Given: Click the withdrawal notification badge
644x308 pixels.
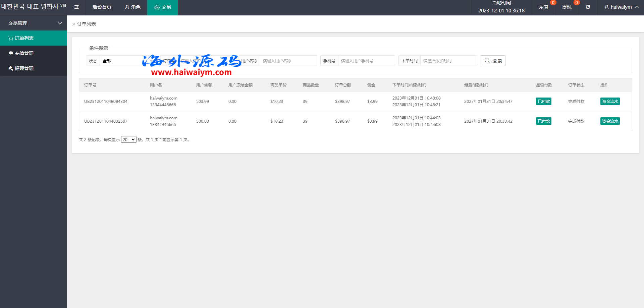Looking at the screenshot, I should tap(577, 3).
